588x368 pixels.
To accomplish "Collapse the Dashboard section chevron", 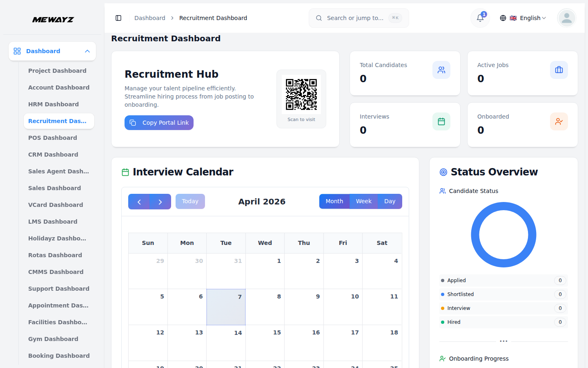I will point(87,51).
